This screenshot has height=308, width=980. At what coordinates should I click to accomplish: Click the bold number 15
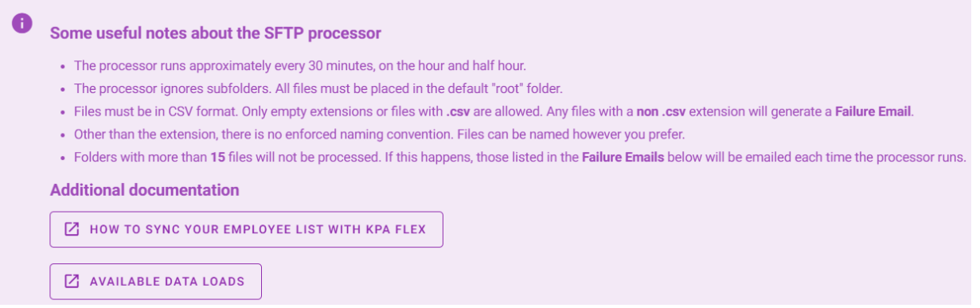click(x=217, y=158)
